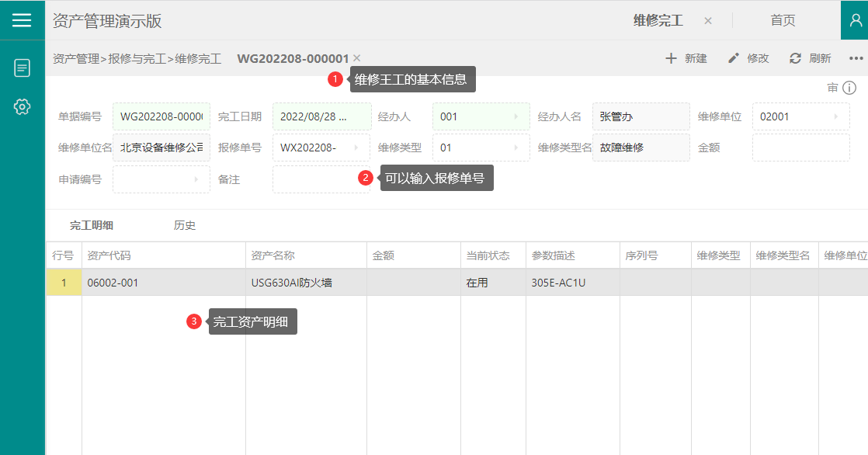
Task: Click the 新建 button
Action: (x=686, y=58)
